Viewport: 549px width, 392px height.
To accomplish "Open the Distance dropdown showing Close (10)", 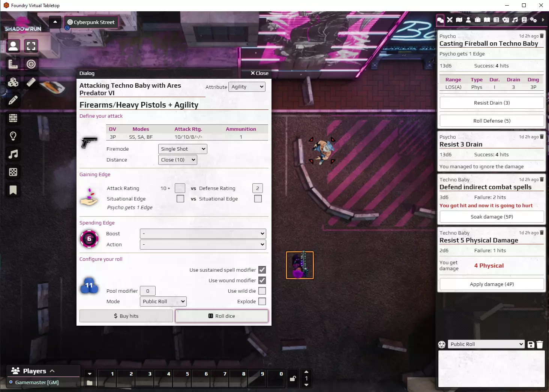I will tap(178, 160).
